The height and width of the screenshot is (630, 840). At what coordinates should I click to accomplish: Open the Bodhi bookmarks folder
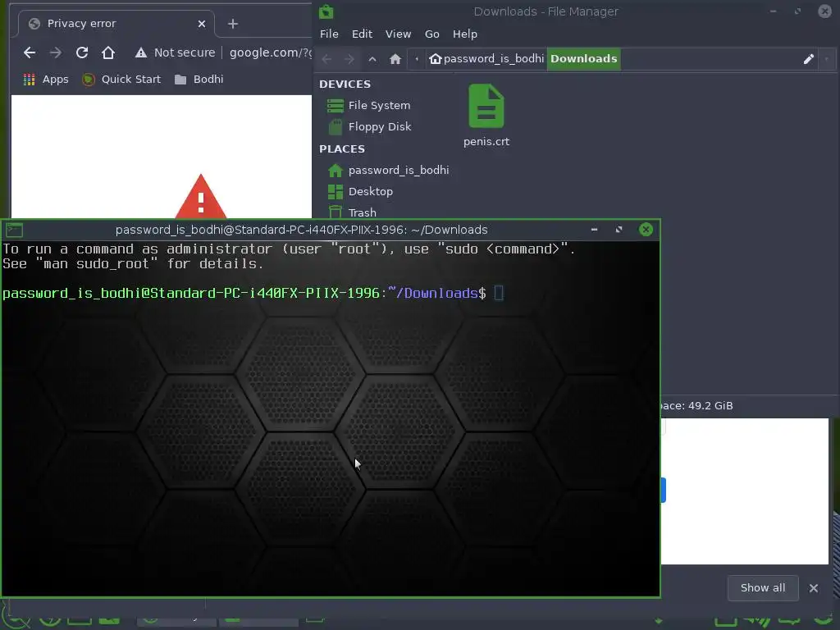click(x=199, y=80)
